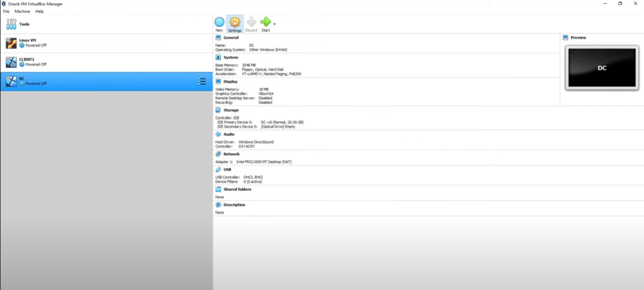Click the Preview panel icon
Screen dimensions: 644x290
[x=566, y=38]
